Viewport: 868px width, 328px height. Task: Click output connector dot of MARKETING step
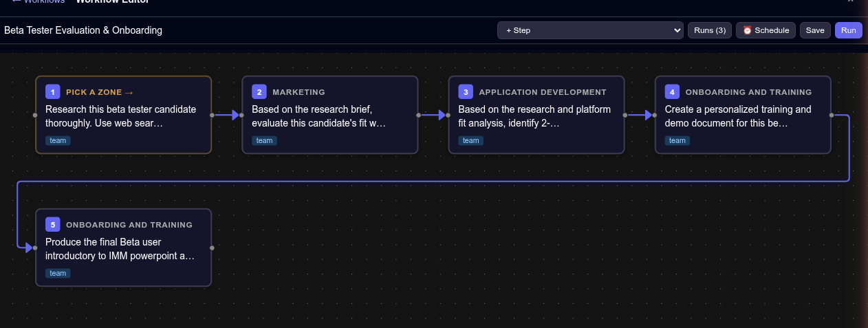click(x=418, y=115)
